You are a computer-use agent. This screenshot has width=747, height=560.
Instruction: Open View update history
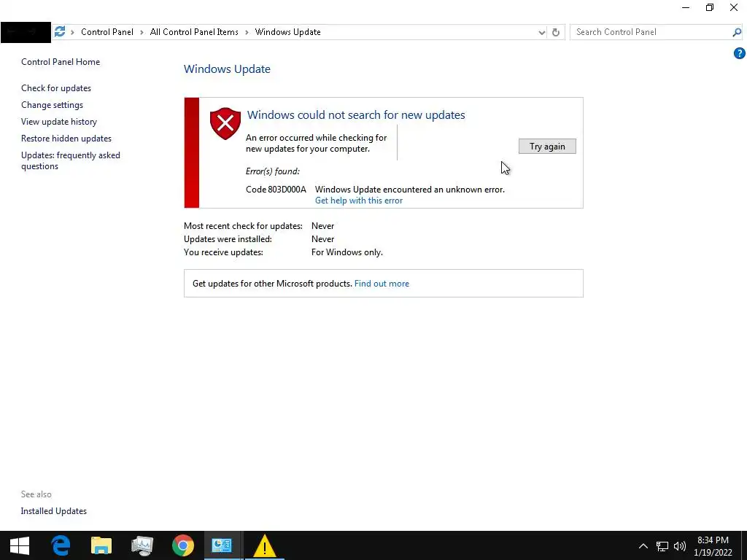59,122
